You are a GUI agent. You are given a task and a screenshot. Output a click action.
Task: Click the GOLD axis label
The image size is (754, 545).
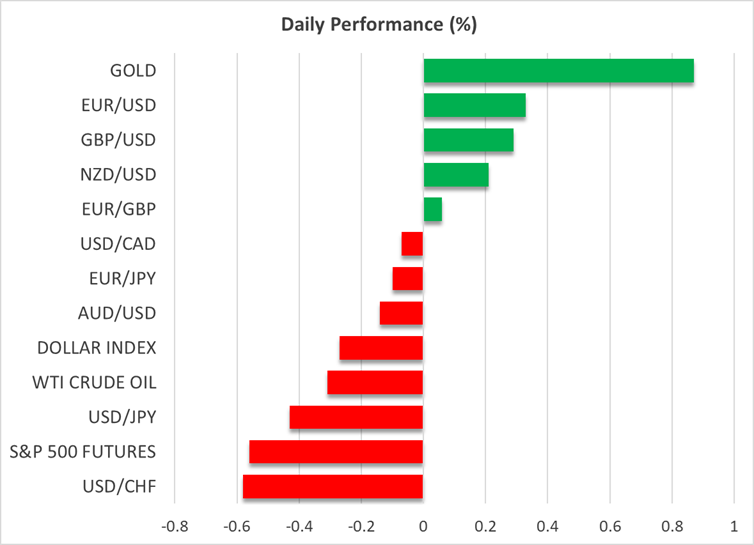point(134,71)
